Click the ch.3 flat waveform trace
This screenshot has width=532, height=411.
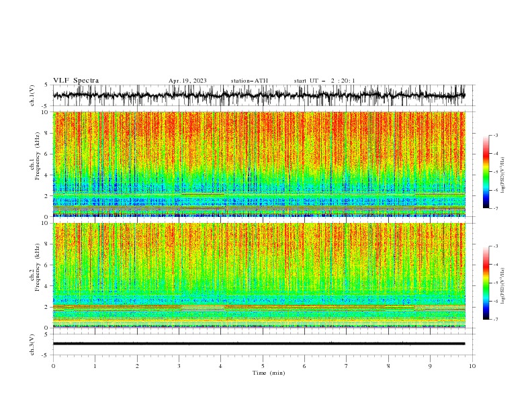pyautogui.click(x=259, y=344)
